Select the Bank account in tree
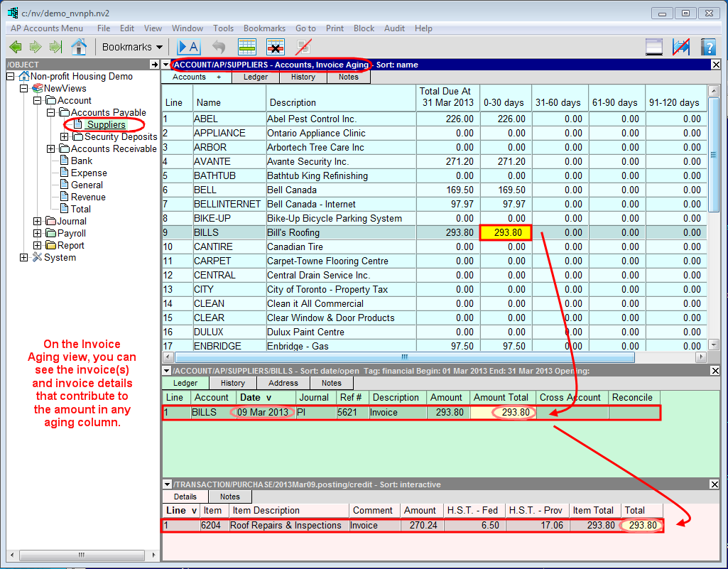Screen dimensions: 728x569 (x=81, y=161)
